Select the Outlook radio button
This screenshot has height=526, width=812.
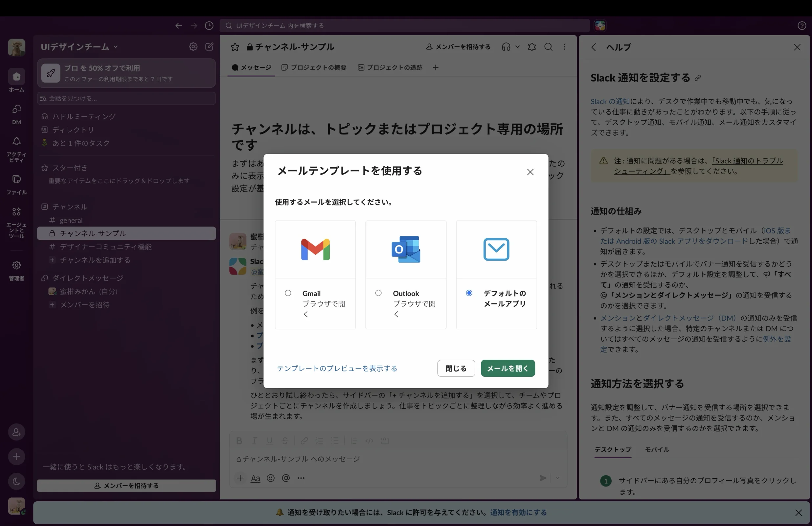378,293
